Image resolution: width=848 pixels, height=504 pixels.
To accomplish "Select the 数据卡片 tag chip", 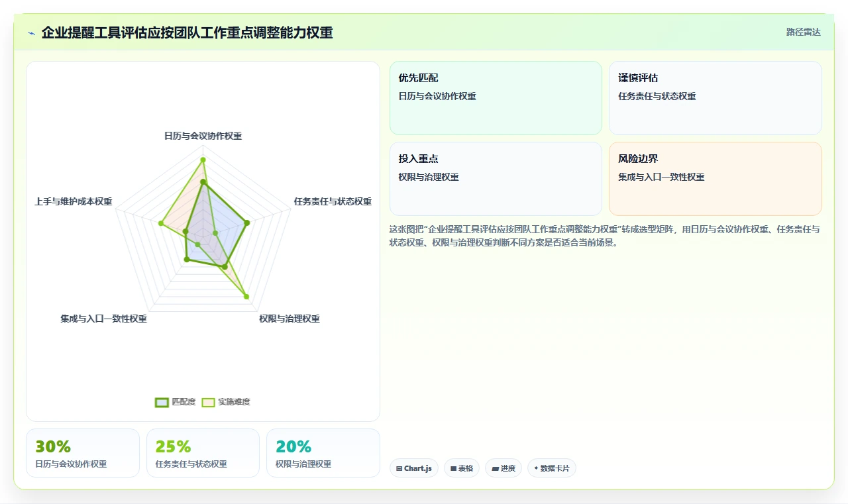I will point(552,468).
